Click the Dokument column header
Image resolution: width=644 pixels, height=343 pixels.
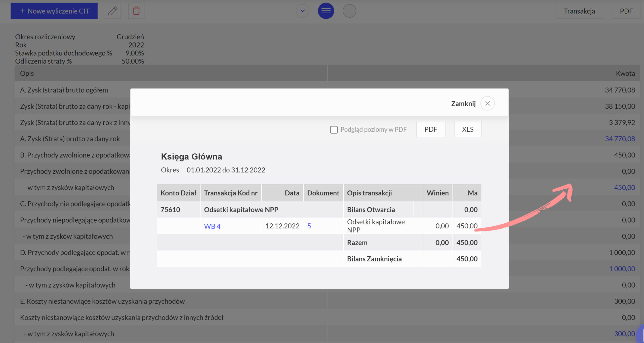pos(323,193)
